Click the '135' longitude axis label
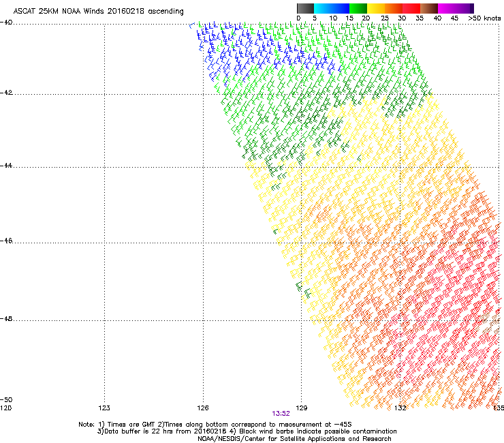 [499, 408]
